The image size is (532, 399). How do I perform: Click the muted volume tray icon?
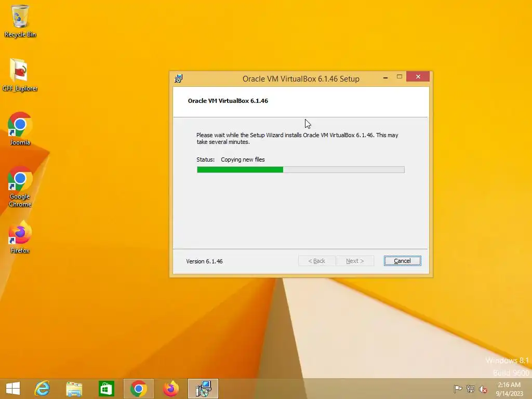point(483,389)
